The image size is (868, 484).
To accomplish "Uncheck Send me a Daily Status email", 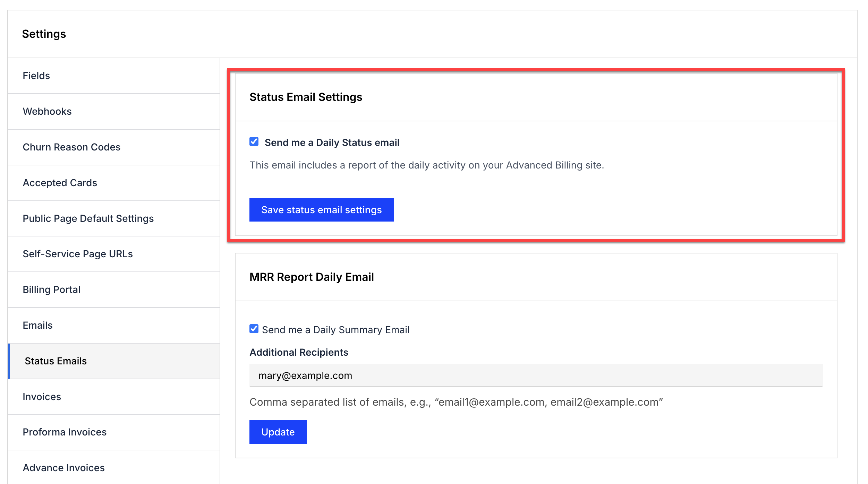I will point(254,141).
